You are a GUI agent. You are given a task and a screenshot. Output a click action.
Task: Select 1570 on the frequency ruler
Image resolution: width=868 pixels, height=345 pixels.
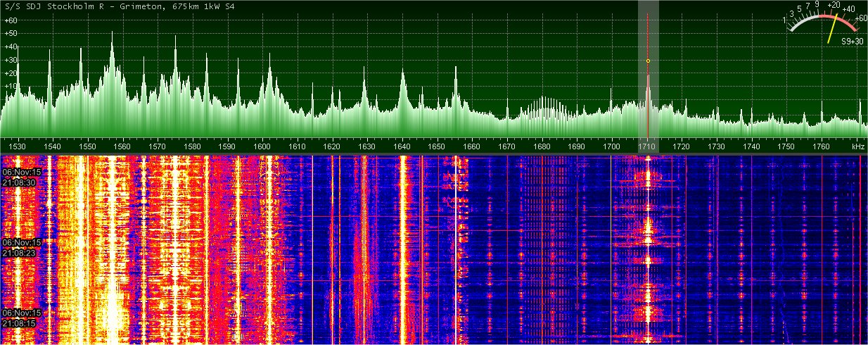(158, 146)
